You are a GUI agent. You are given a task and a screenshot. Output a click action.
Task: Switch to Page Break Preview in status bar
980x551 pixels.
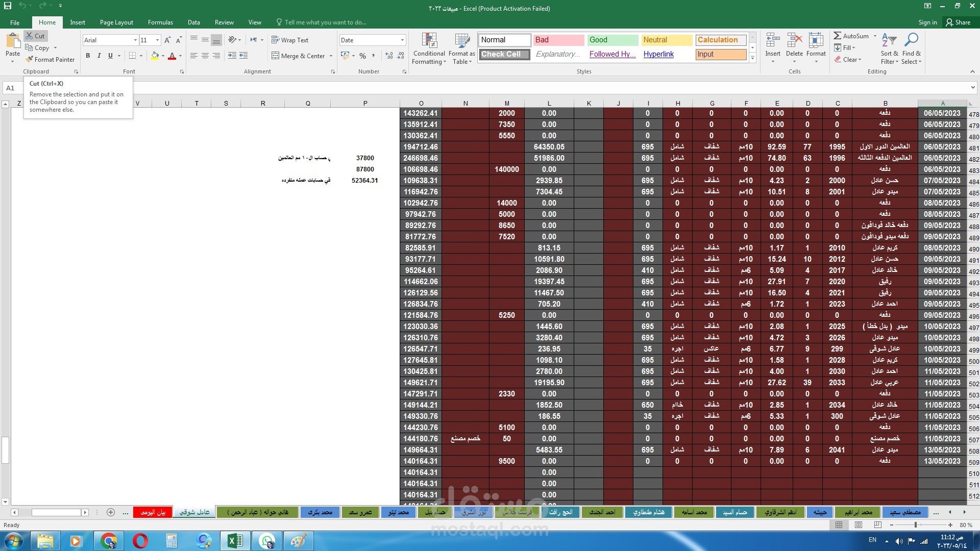[x=878, y=525]
